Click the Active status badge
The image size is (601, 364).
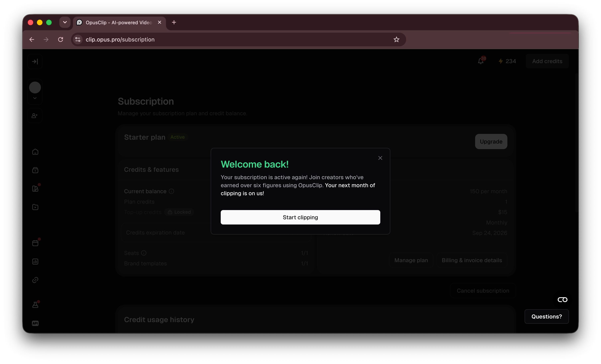click(178, 137)
